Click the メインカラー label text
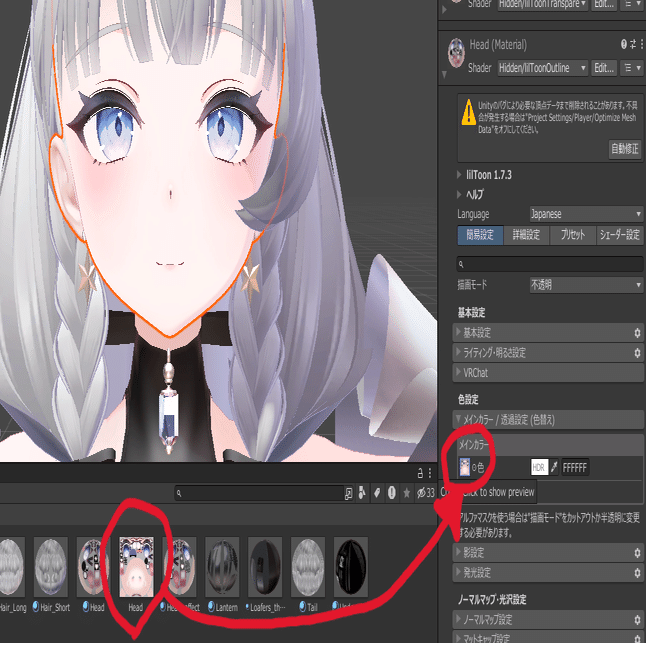 (x=473, y=445)
